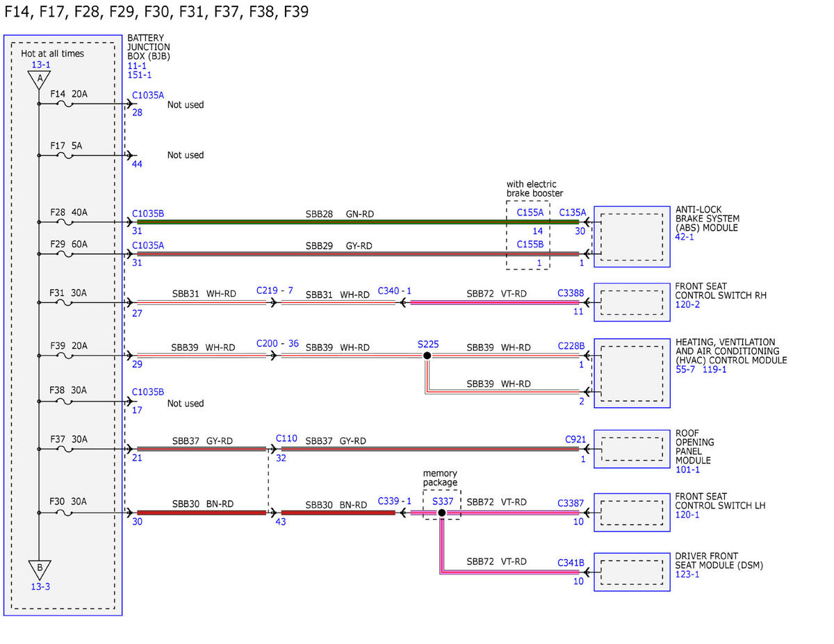
Task: Open Roof Opening Panel Module reference 101-1
Action: pyautogui.click(x=687, y=470)
